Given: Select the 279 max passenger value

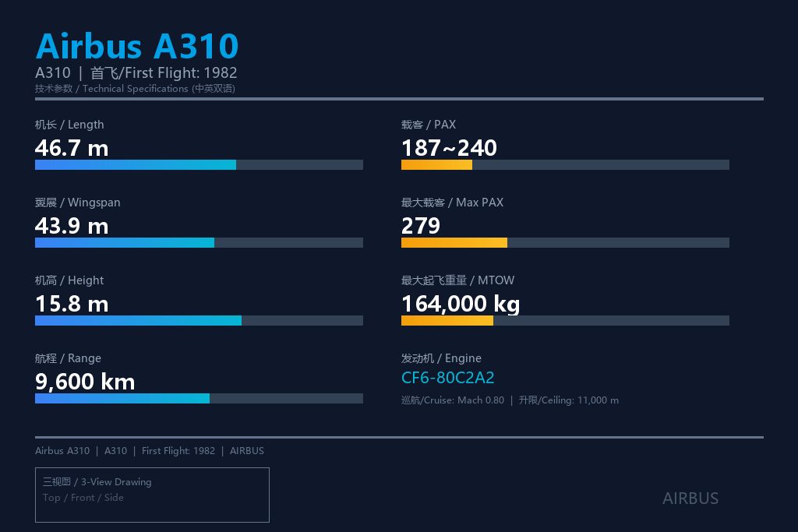Looking at the screenshot, I should (421, 226).
